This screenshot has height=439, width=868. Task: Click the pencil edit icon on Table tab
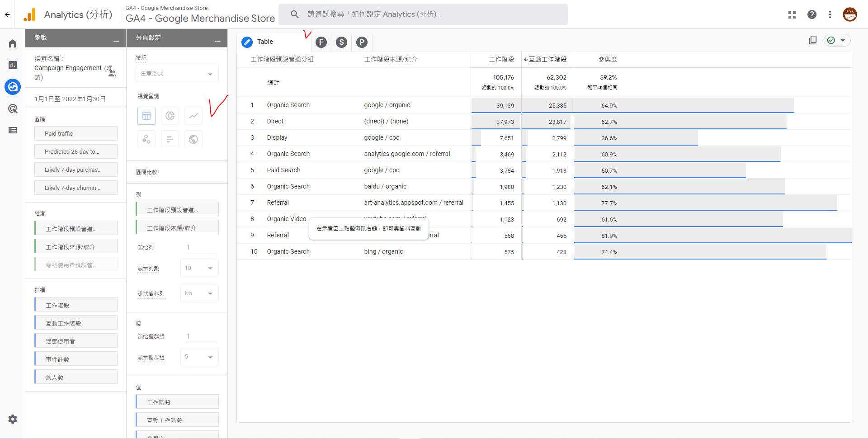[247, 42]
